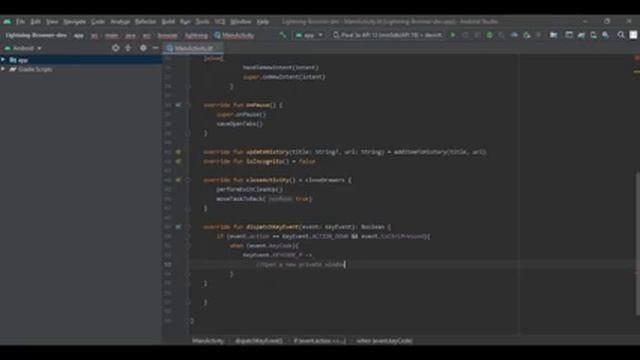Screen dimensions: 640x360
Task: Click the editor vertical scrollbar thumb
Action: tap(637, 244)
